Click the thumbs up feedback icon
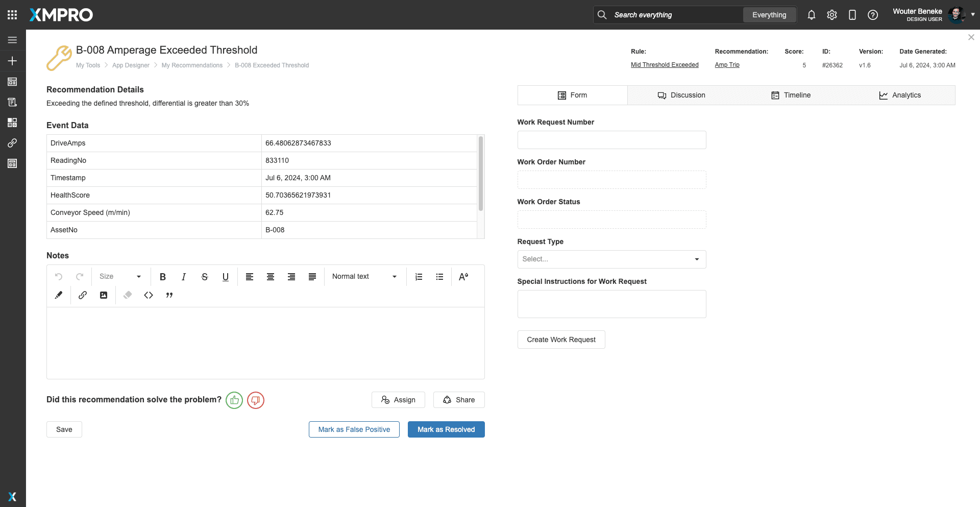 234,400
